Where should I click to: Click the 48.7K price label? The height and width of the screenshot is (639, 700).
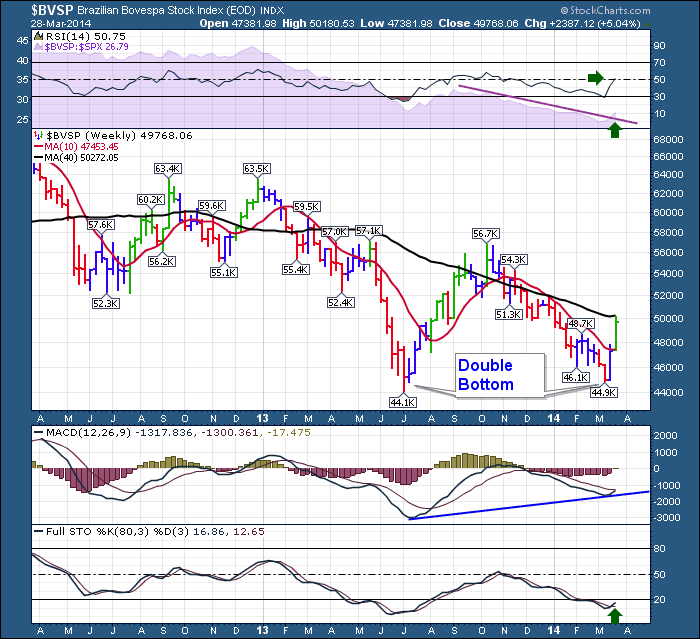581,323
